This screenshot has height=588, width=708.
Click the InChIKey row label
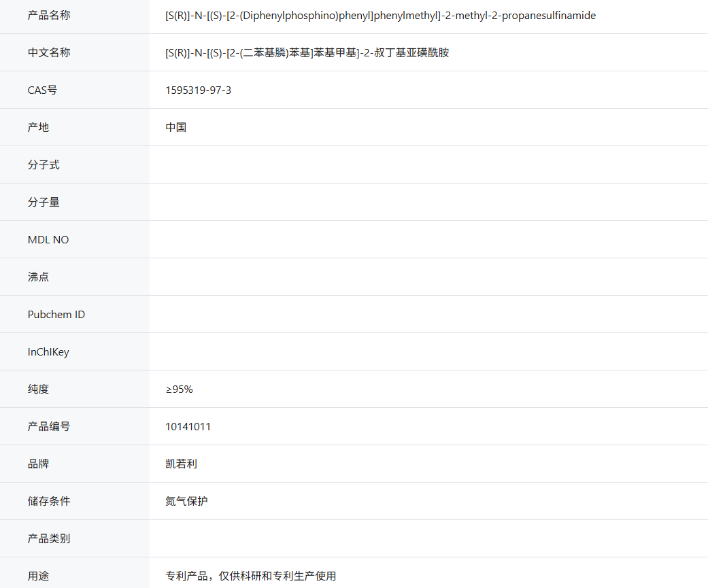tap(48, 351)
